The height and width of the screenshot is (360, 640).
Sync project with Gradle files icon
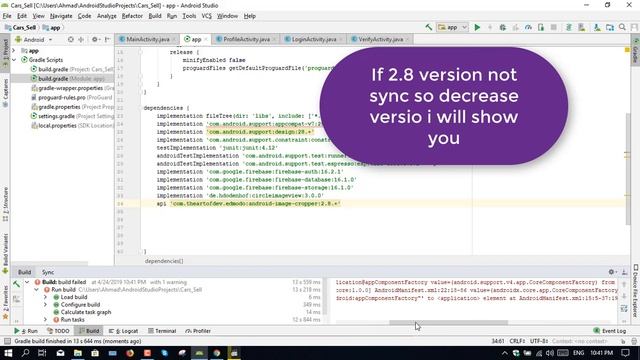tap(569, 27)
